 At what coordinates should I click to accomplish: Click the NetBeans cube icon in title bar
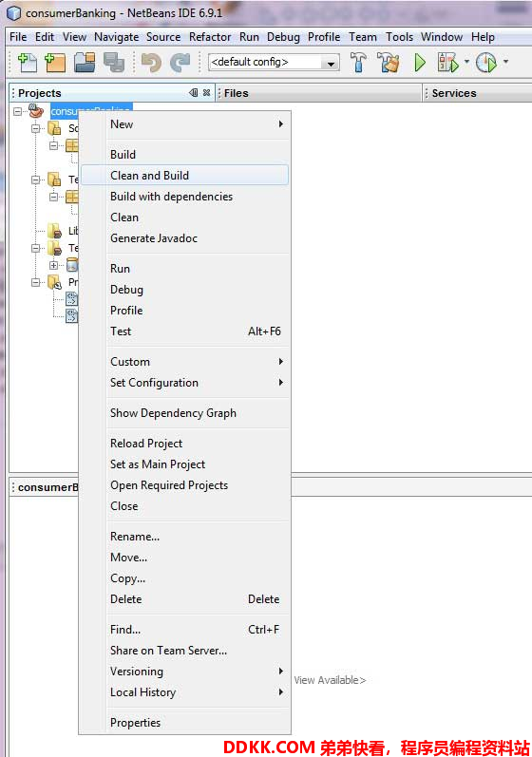pos(13,13)
